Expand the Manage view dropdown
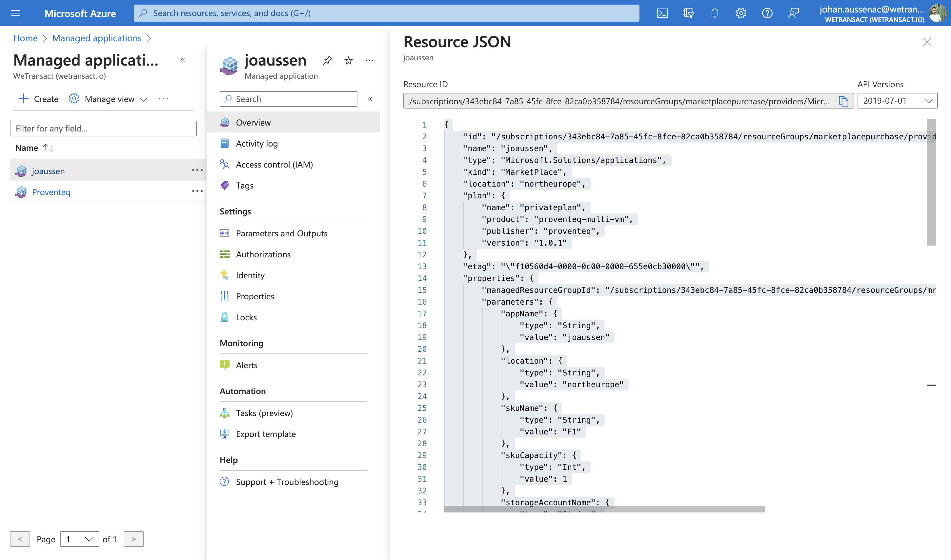The image size is (951, 560). coord(108,99)
